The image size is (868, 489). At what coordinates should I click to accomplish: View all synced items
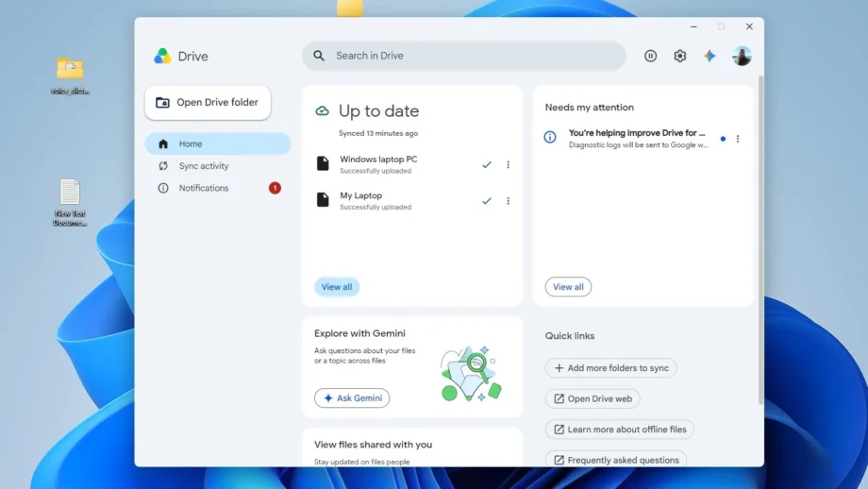coord(337,287)
